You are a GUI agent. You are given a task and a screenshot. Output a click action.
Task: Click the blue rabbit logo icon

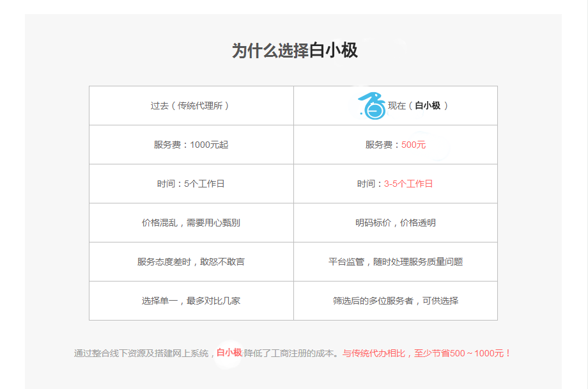[372, 106]
